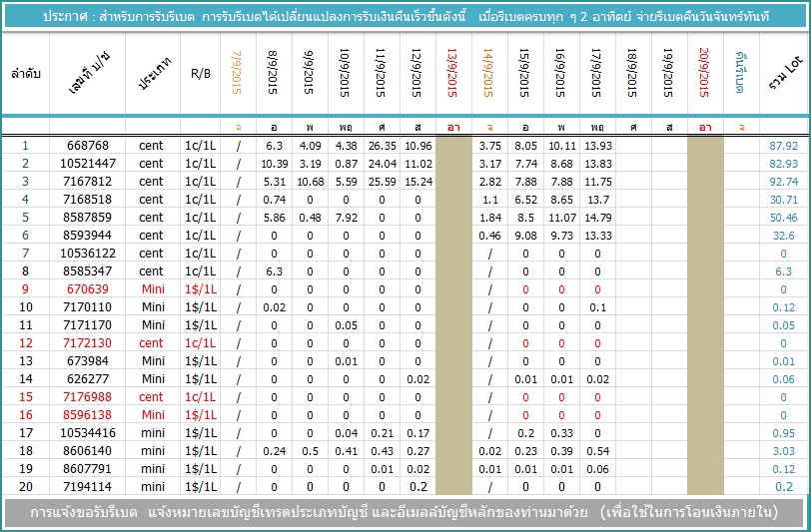Click red account number 7176988
Image resolution: width=811 pixels, height=532 pixels.
tap(88, 397)
